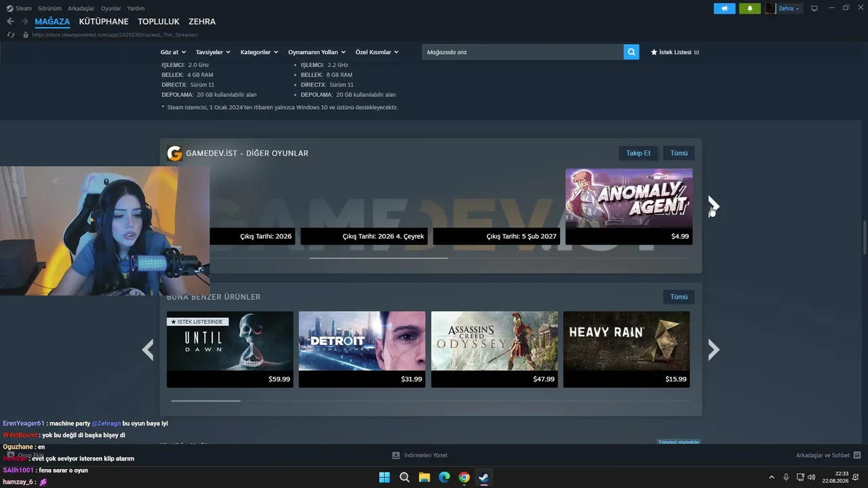868x488 pixels.
Task: Open the Yardım menu
Action: (x=136, y=8)
